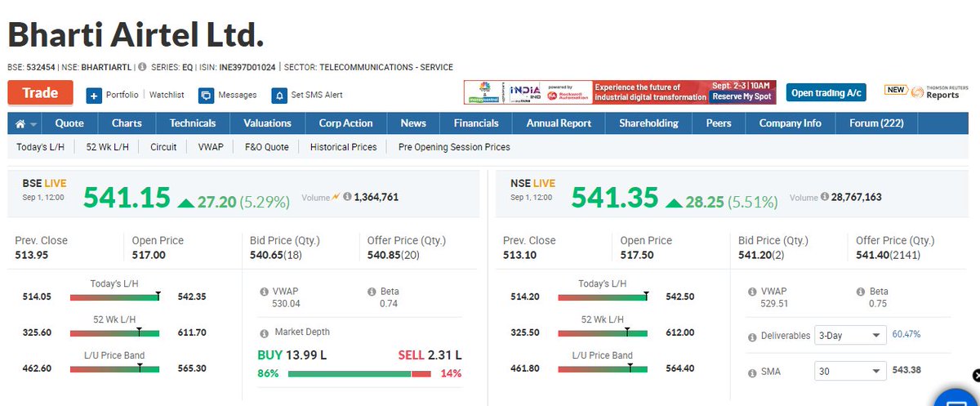Image resolution: width=980 pixels, height=406 pixels.
Task: Click the home icon in navigation bar
Action: [x=20, y=124]
